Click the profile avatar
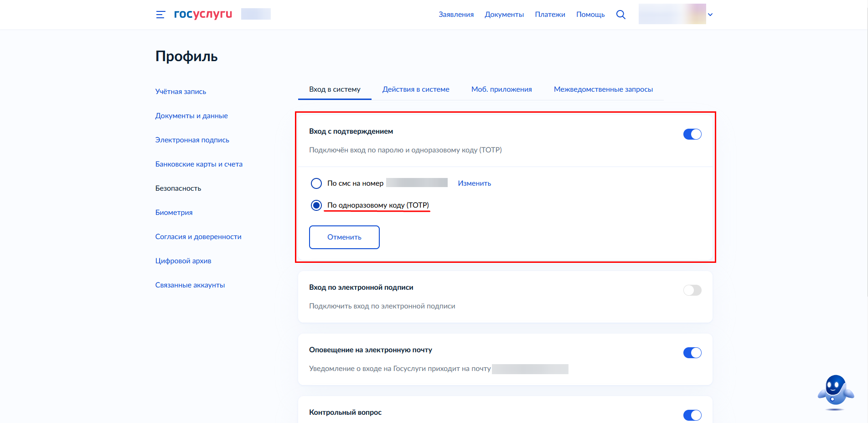Viewport: 868px width, 423px height. pyautogui.click(x=672, y=14)
